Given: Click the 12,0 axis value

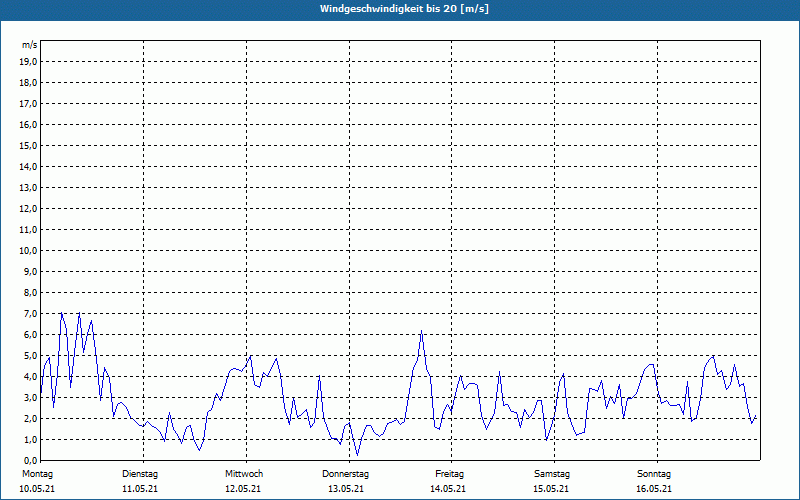Looking at the screenshot, I should 28,208.
